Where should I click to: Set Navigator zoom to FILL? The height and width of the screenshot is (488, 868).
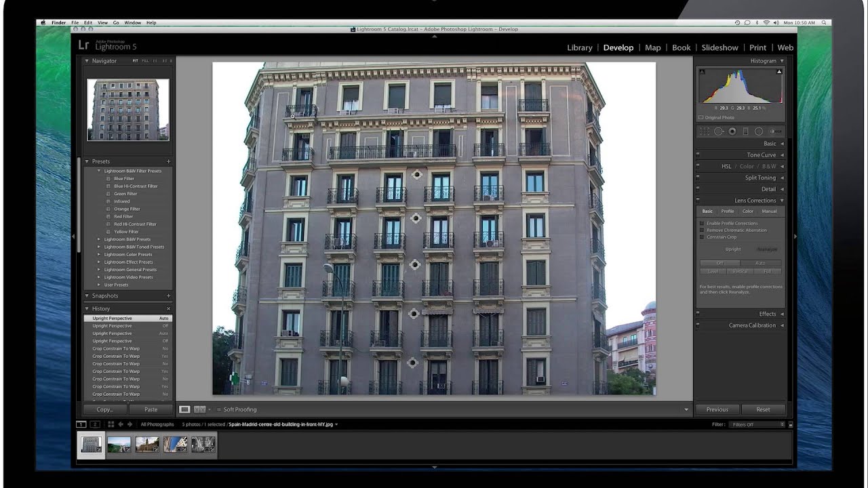pyautogui.click(x=145, y=61)
